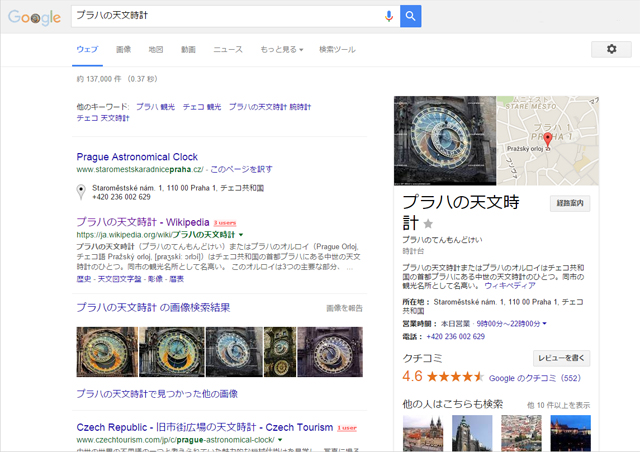Open the settings gear menu
Image resolution: width=640 pixels, height=452 pixels.
point(611,49)
